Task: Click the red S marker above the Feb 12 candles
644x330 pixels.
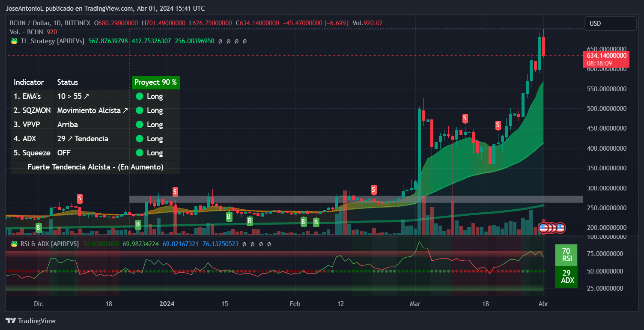Action: point(373,189)
